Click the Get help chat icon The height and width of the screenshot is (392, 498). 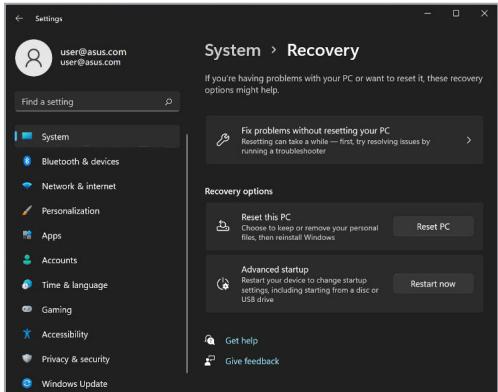click(x=210, y=340)
